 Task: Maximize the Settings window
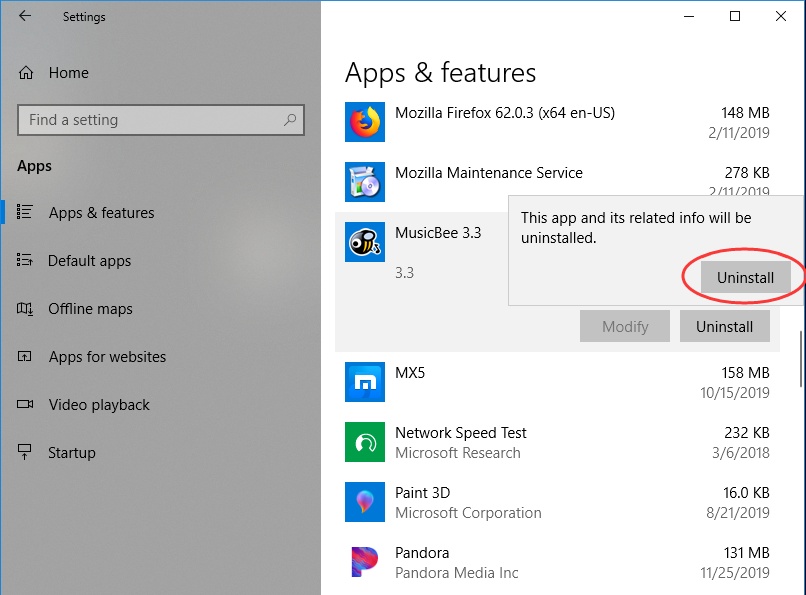point(735,16)
